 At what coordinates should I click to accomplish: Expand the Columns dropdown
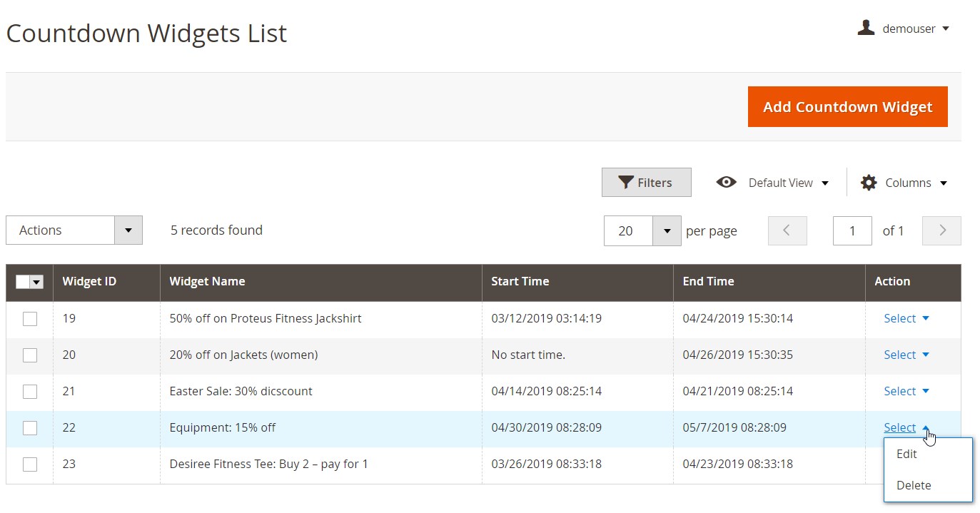coord(916,183)
